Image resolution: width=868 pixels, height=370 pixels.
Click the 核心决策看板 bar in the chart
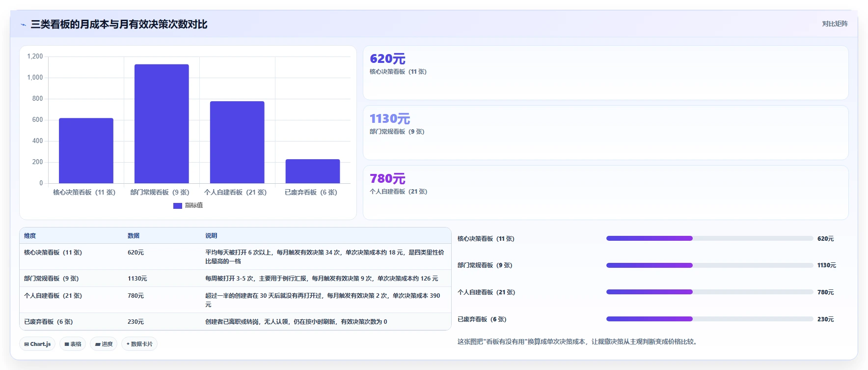tap(86, 151)
